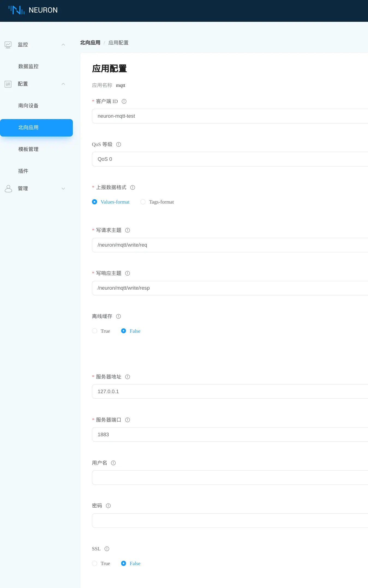Viewport: 368px width, 588px height.
Task: Show info tooltip for QoS 等级
Action: (x=119, y=144)
